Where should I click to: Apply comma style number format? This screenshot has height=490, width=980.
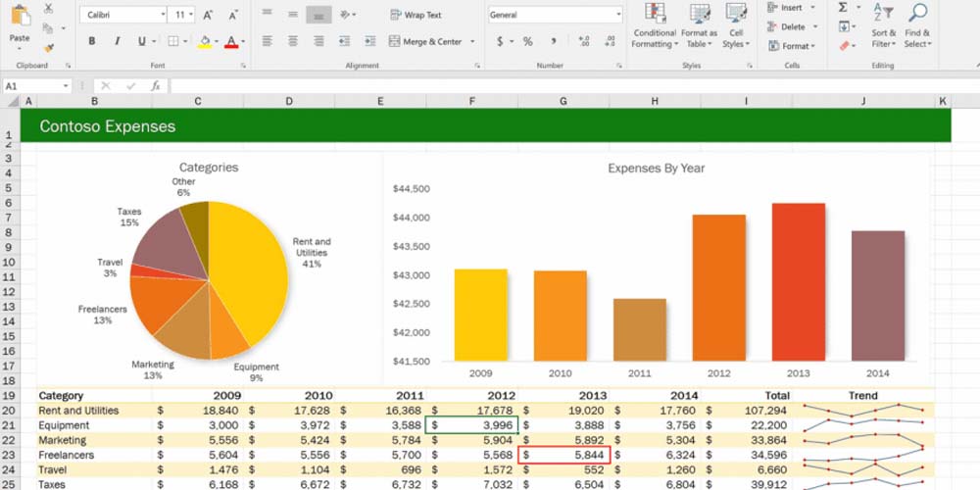(554, 41)
